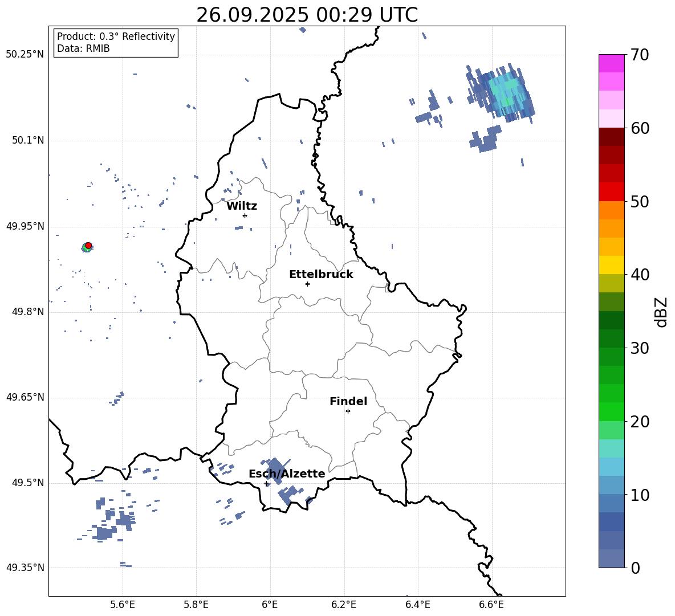Click the colorbar tick value 20
Viewport: 675px width, 616px height.
coord(639,422)
